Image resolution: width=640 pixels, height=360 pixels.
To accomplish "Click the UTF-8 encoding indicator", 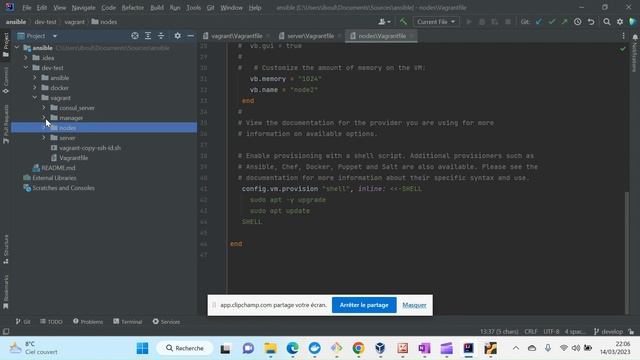I will click(x=551, y=331).
